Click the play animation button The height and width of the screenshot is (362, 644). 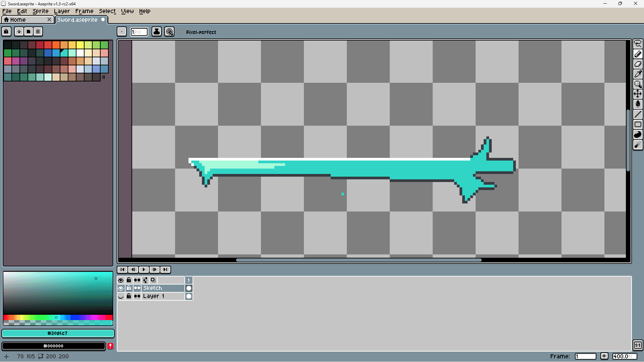tap(144, 269)
